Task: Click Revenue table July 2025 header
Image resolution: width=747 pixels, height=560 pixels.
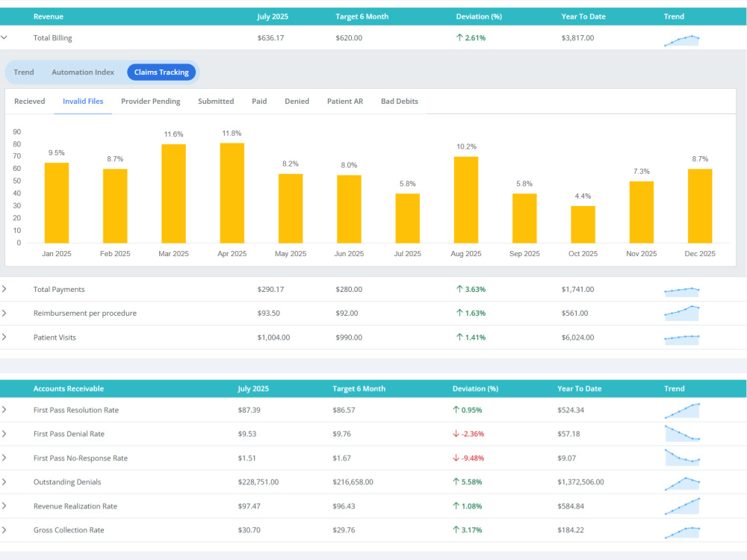Action: (273, 16)
